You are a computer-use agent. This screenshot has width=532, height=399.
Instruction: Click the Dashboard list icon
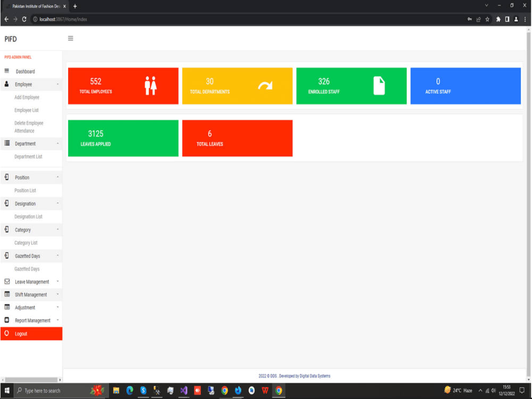[6, 71]
